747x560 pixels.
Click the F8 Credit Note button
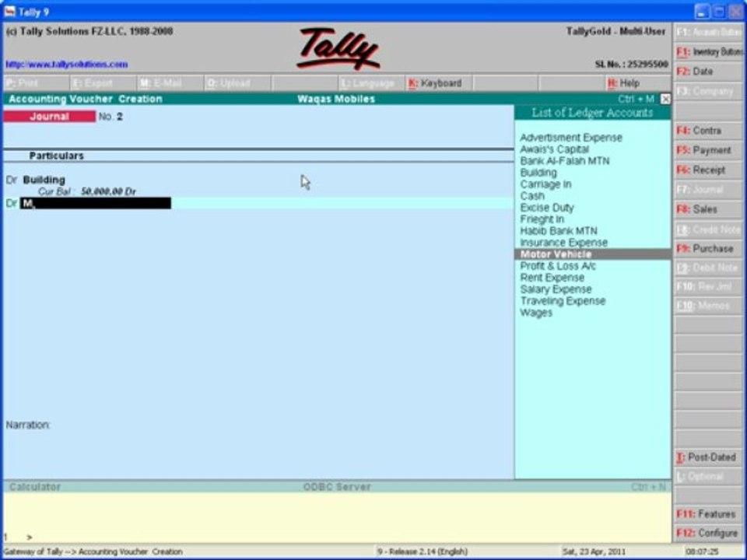pos(709,229)
